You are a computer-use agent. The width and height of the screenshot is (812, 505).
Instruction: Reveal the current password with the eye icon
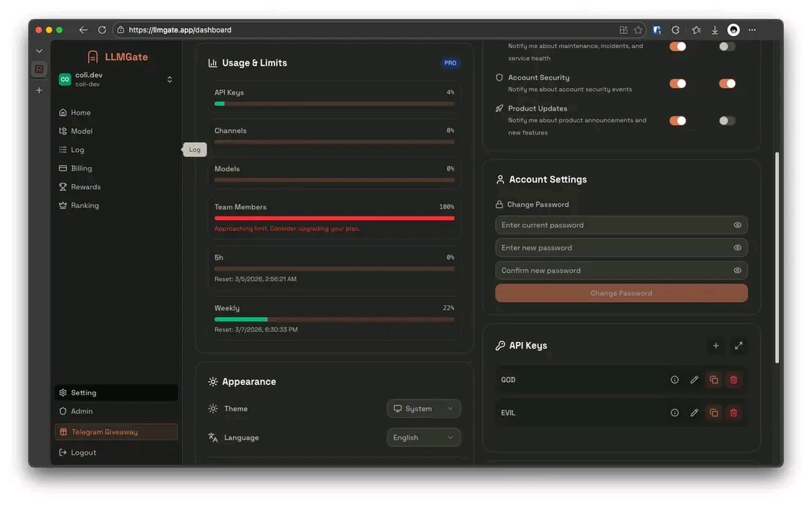(x=738, y=225)
